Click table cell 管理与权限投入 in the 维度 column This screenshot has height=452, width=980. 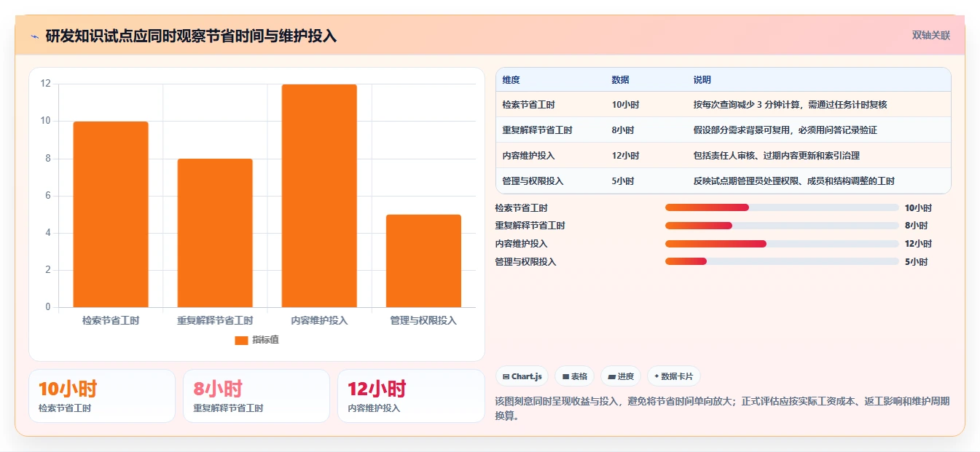[533, 181]
